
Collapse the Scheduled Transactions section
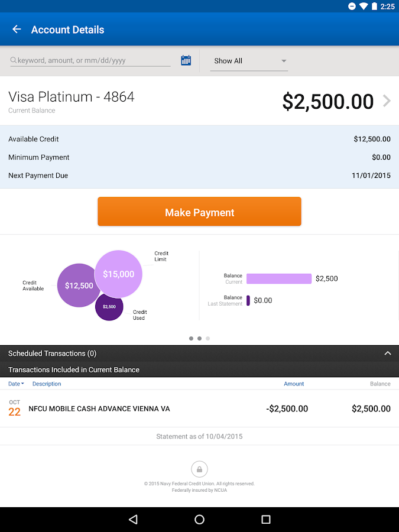point(388,353)
